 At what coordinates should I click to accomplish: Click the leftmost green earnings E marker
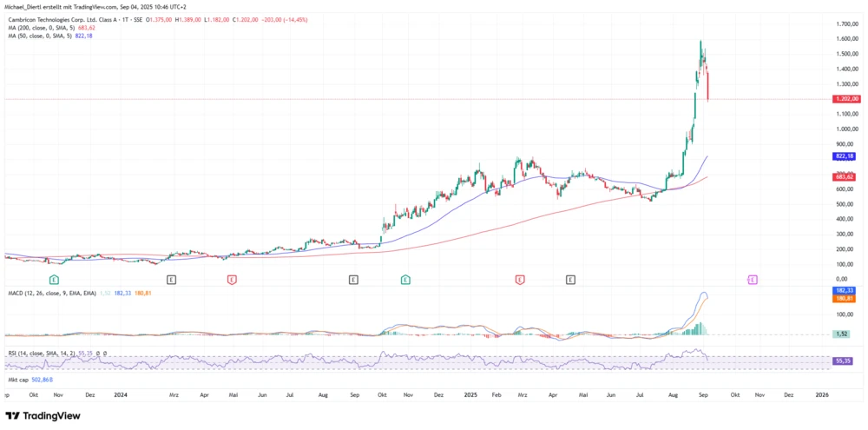click(54, 280)
